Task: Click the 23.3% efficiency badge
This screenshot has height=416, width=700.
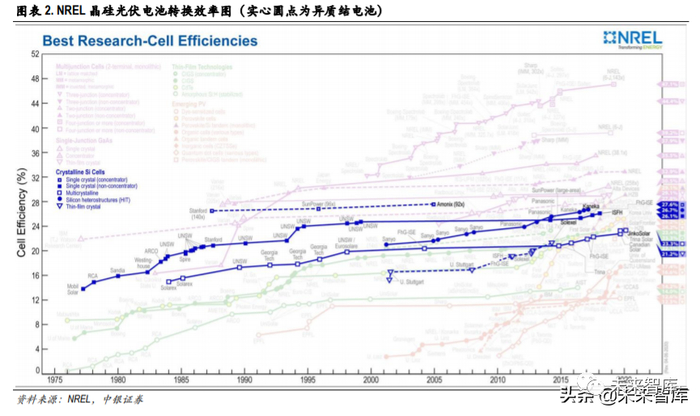Action: (671, 244)
